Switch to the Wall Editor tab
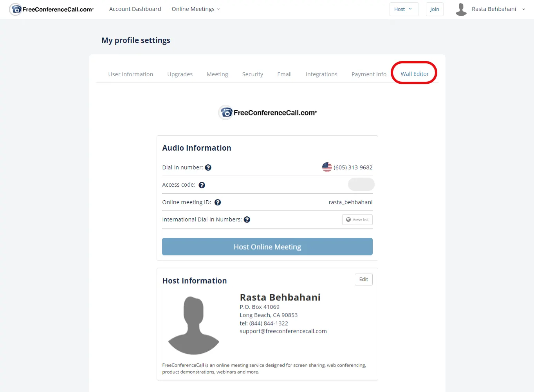Viewport: 534px width, 392px height. pos(415,74)
